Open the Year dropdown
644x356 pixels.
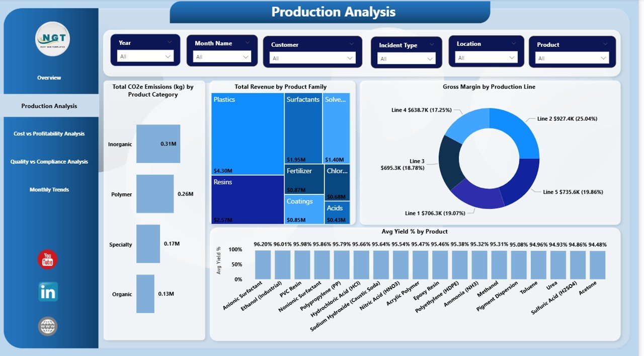coord(145,56)
